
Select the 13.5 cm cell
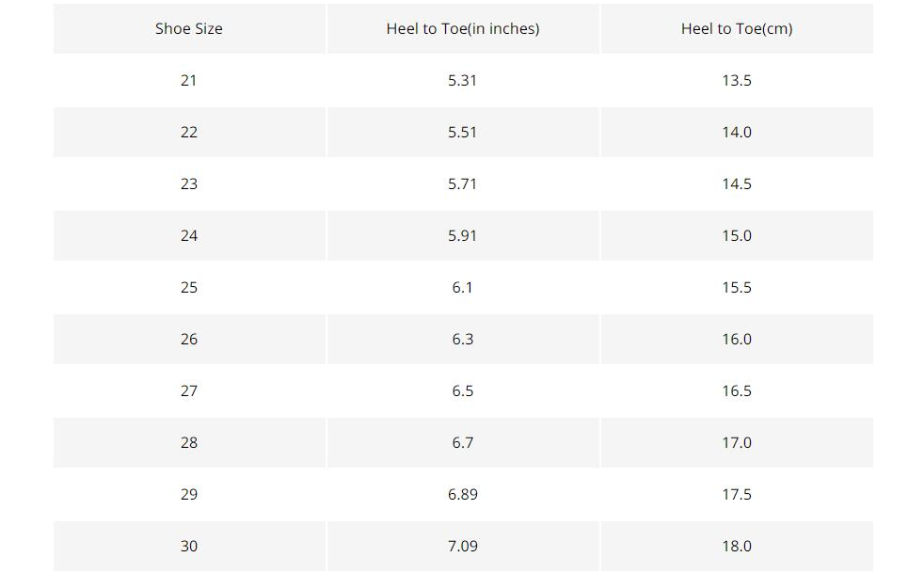pyautogui.click(x=737, y=81)
